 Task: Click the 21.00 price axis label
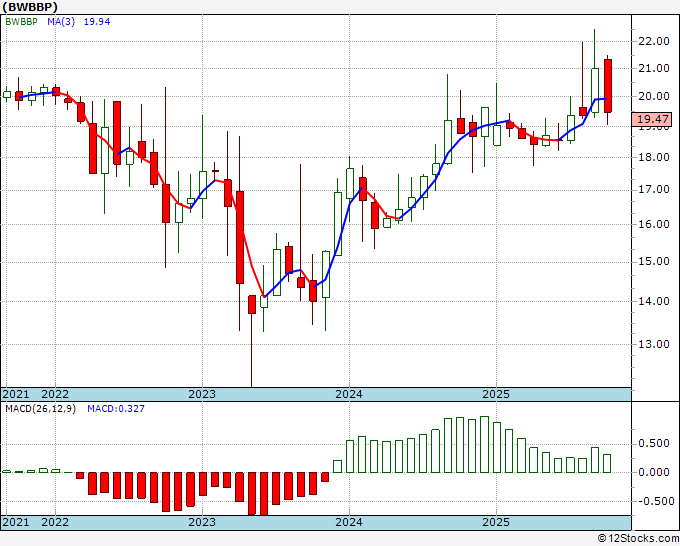654,68
